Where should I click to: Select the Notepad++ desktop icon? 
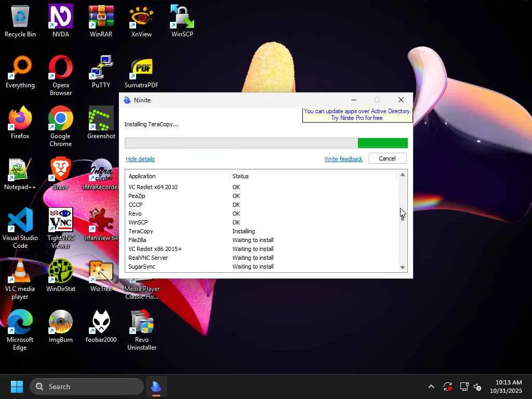20,174
